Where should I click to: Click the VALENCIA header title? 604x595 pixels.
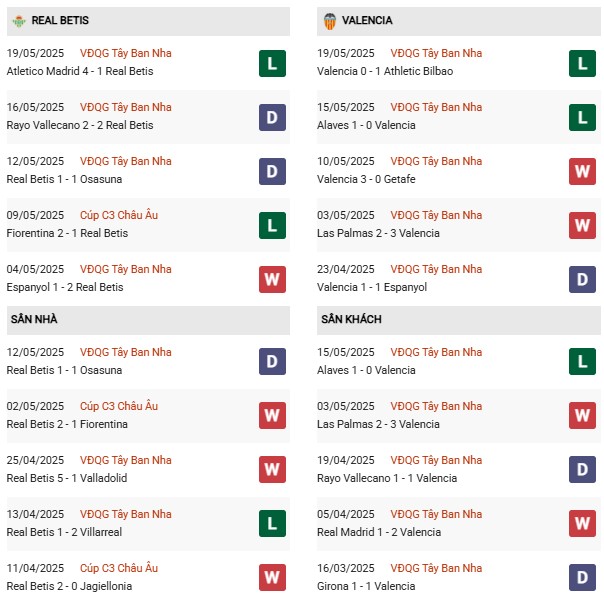click(367, 20)
